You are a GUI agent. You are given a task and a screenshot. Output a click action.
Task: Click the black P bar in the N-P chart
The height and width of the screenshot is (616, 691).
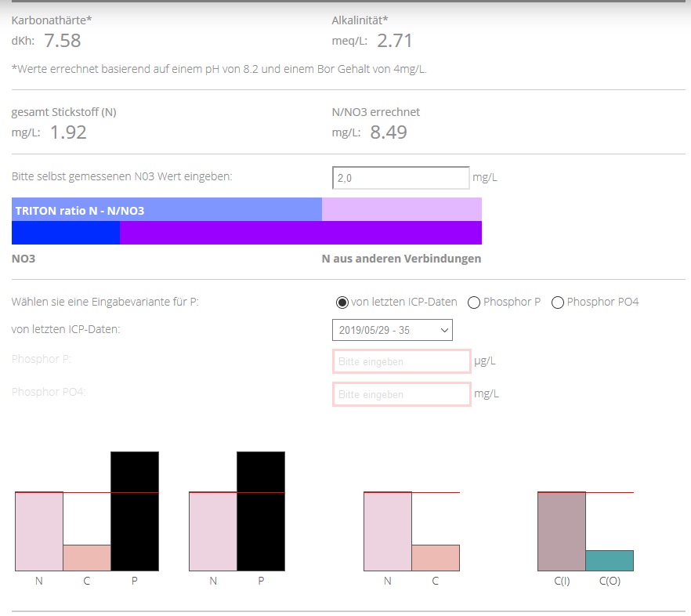261,511
